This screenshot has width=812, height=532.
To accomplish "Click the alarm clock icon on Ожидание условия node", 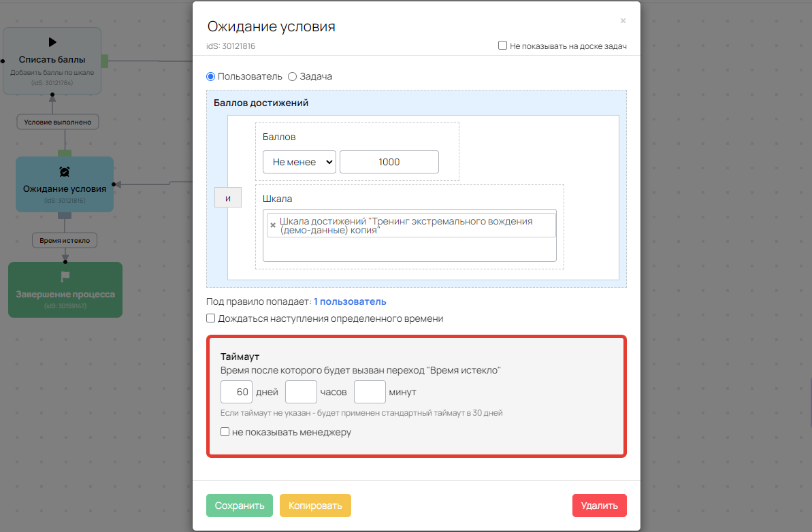I will pyautogui.click(x=65, y=172).
